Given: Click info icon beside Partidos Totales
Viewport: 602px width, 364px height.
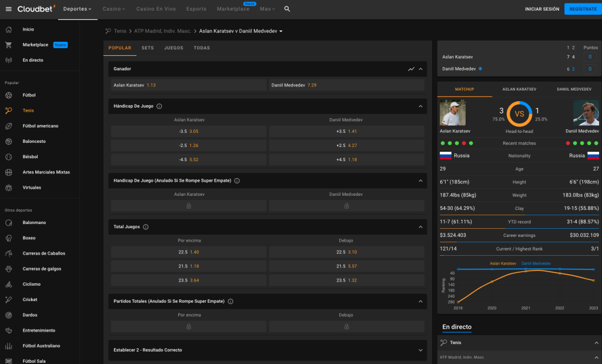Looking at the screenshot, I should 230,302.
